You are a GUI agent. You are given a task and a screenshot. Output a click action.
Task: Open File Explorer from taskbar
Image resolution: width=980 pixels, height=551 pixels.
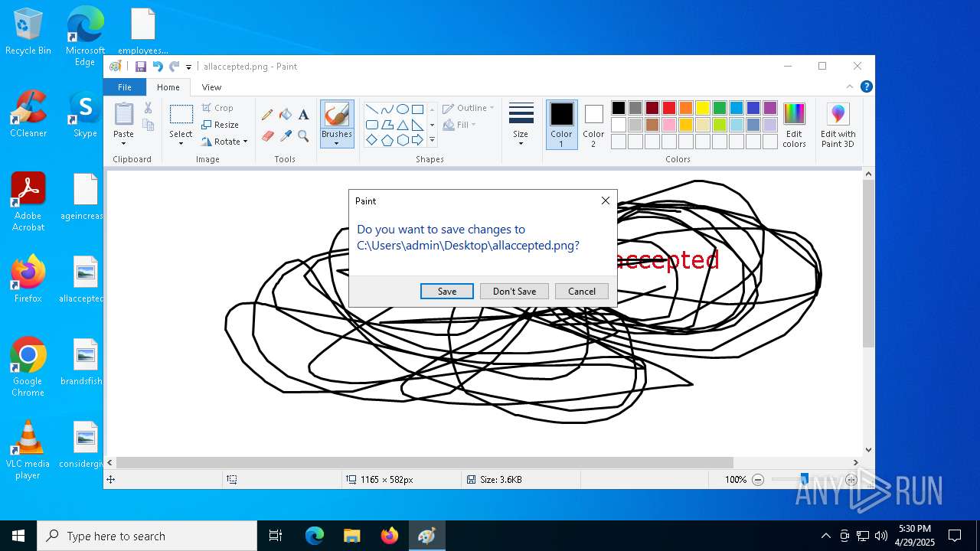pos(351,536)
